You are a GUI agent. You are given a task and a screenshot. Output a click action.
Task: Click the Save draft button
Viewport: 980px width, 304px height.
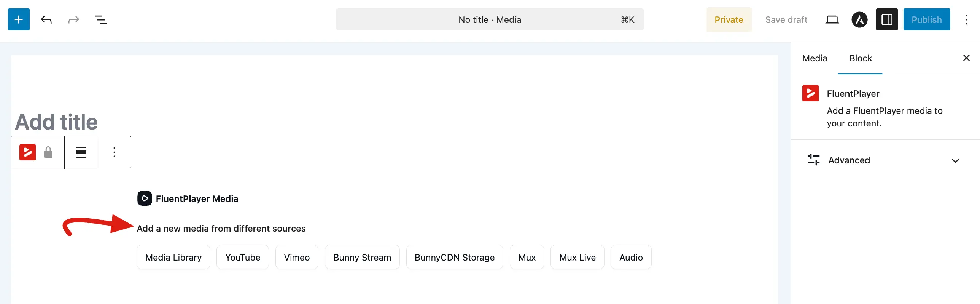[786, 20]
